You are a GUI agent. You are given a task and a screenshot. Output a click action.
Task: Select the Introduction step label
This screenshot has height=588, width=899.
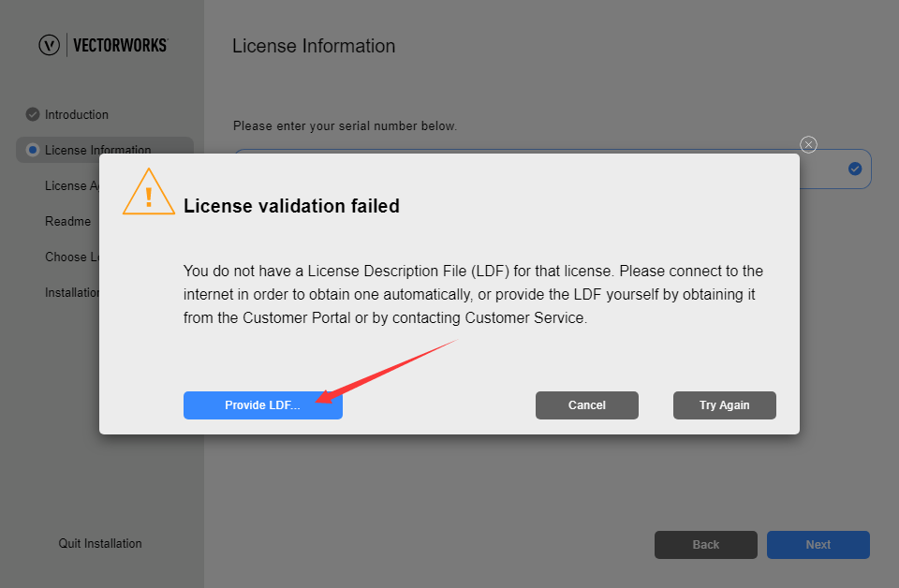(x=77, y=114)
